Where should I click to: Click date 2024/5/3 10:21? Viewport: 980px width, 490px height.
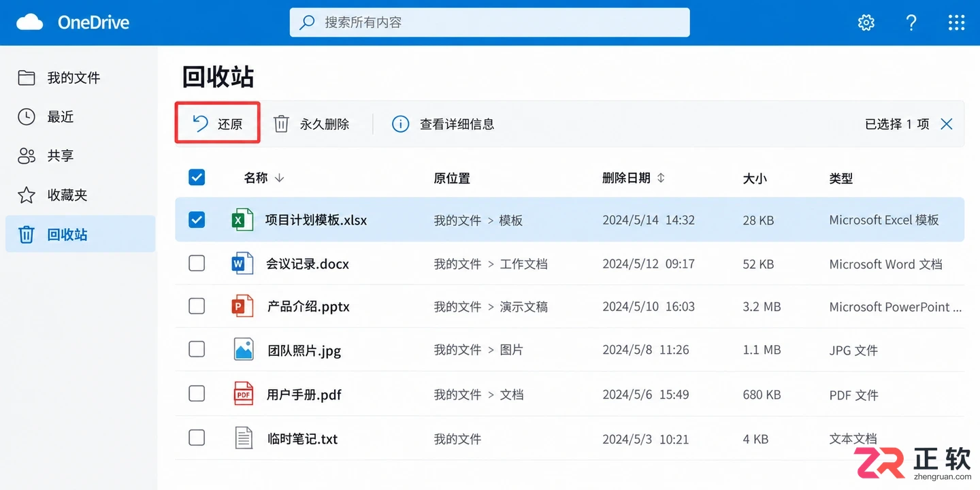point(646,439)
